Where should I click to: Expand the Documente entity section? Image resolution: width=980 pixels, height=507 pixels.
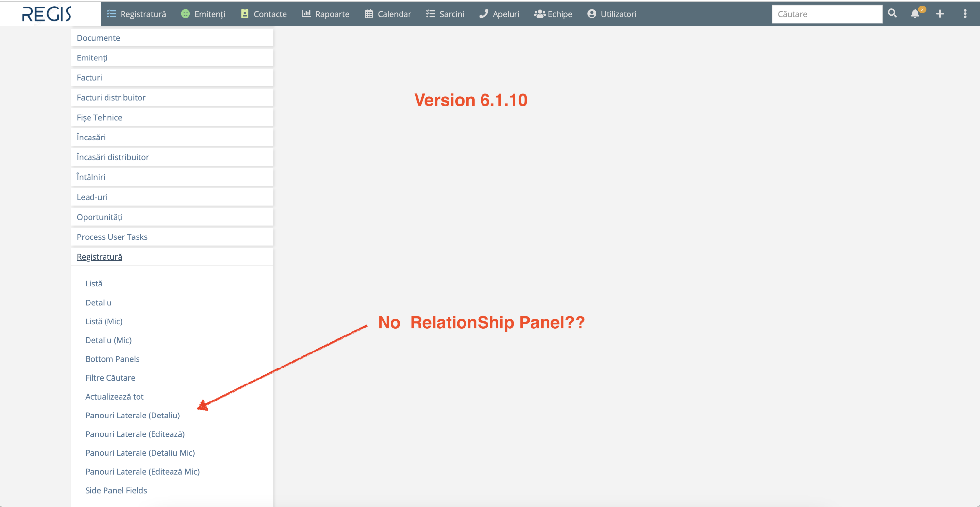tap(98, 38)
